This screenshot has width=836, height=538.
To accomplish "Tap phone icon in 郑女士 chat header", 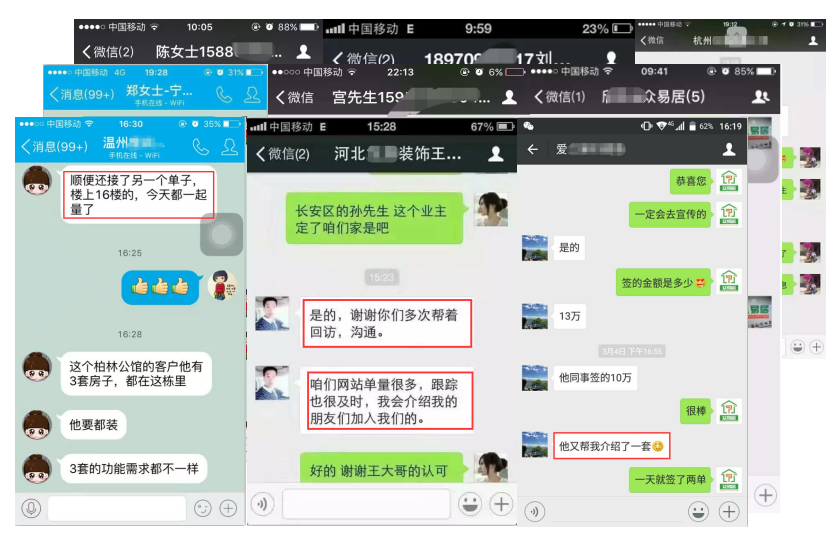I will click(224, 96).
